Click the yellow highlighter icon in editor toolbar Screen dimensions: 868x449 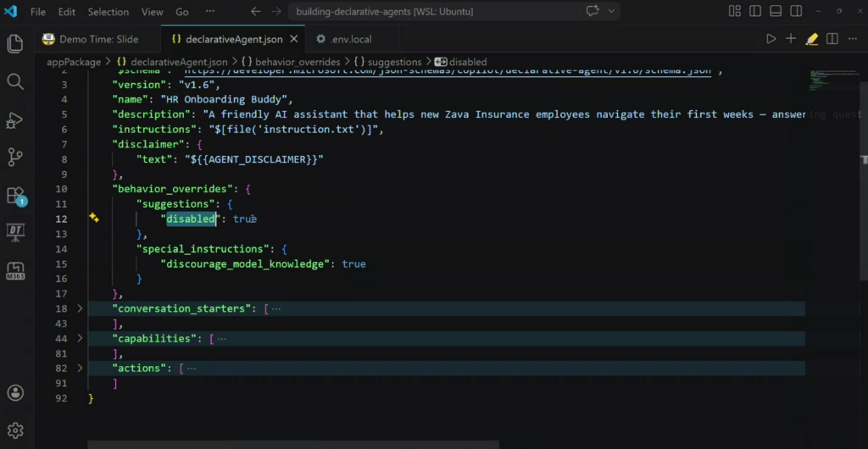(811, 39)
